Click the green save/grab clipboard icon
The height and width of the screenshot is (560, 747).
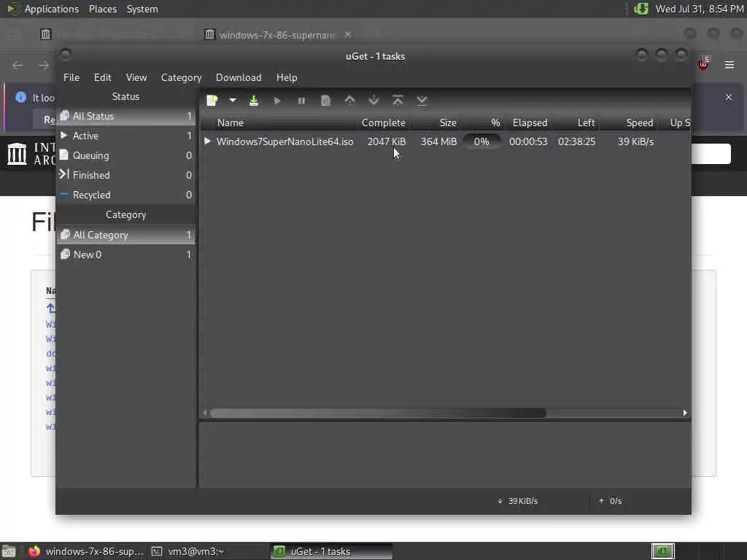pyautogui.click(x=254, y=101)
